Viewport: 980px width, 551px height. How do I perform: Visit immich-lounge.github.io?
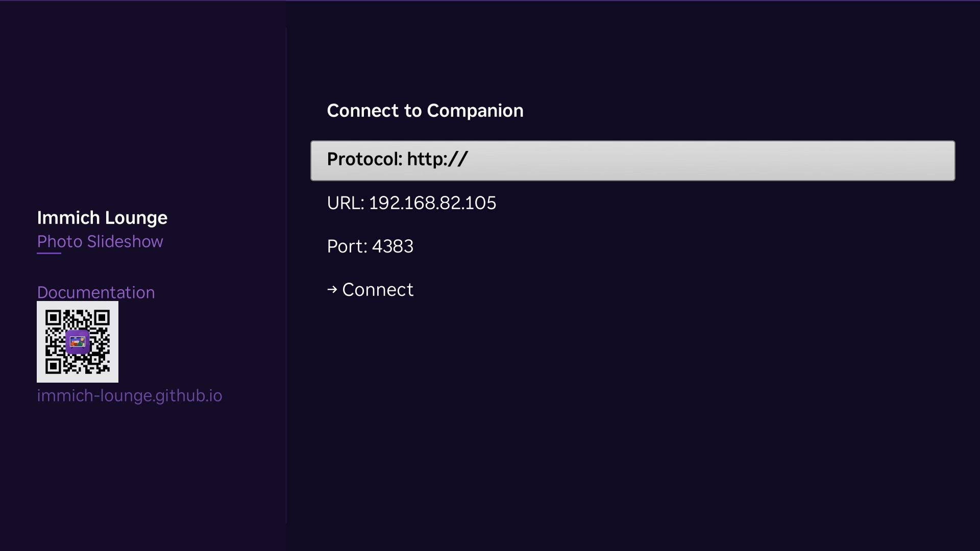click(130, 396)
